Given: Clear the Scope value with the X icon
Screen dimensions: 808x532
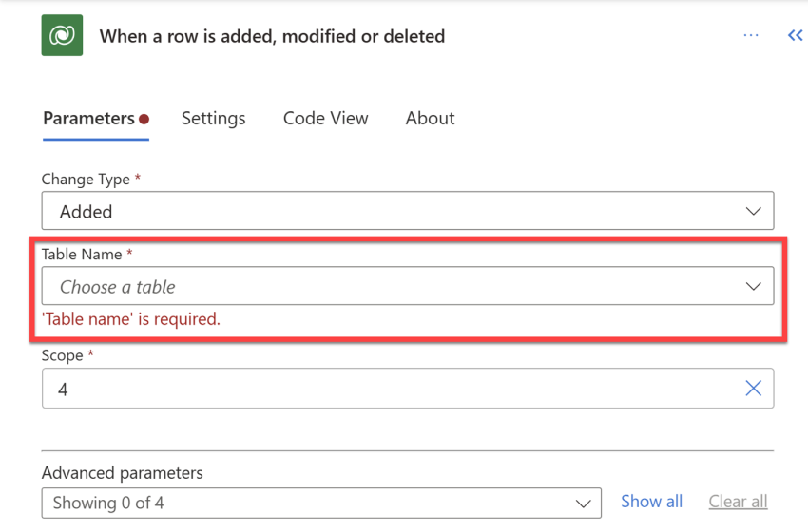Looking at the screenshot, I should pyautogui.click(x=753, y=389).
